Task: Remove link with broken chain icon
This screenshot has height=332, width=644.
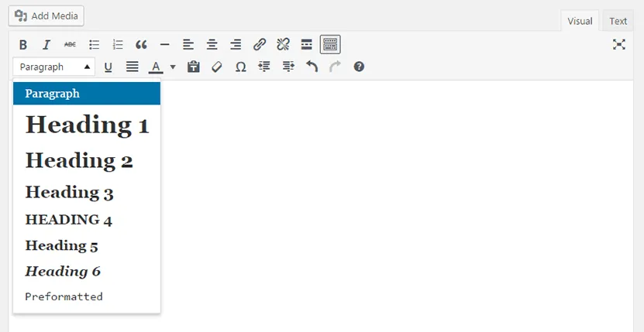Action: coord(283,45)
